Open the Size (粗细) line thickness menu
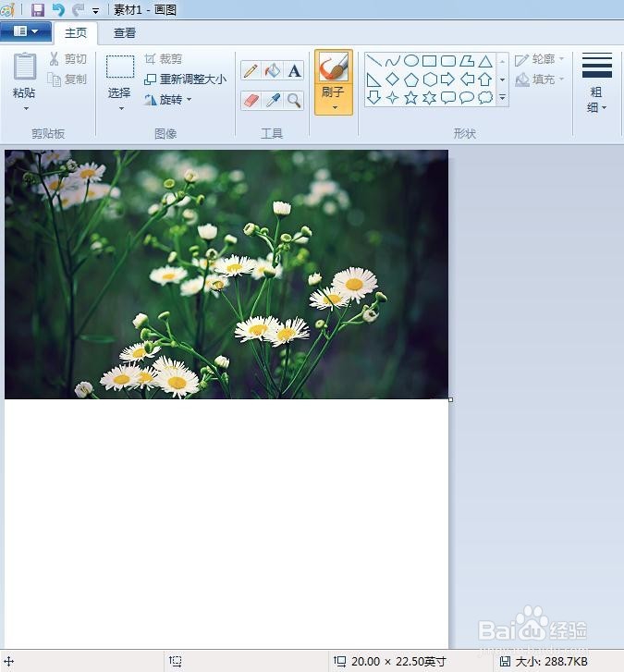624x672 pixels. [x=596, y=83]
